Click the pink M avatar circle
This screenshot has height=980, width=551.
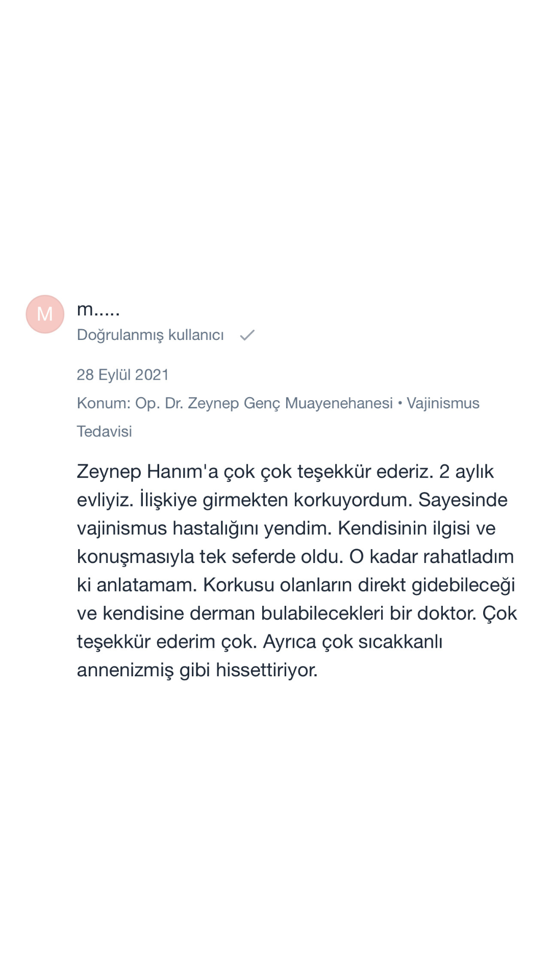click(45, 314)
